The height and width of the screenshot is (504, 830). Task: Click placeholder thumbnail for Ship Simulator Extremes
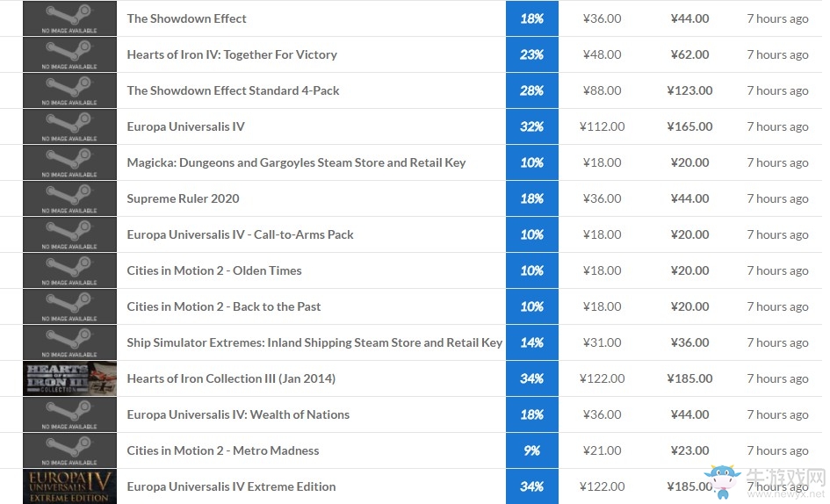70,342
